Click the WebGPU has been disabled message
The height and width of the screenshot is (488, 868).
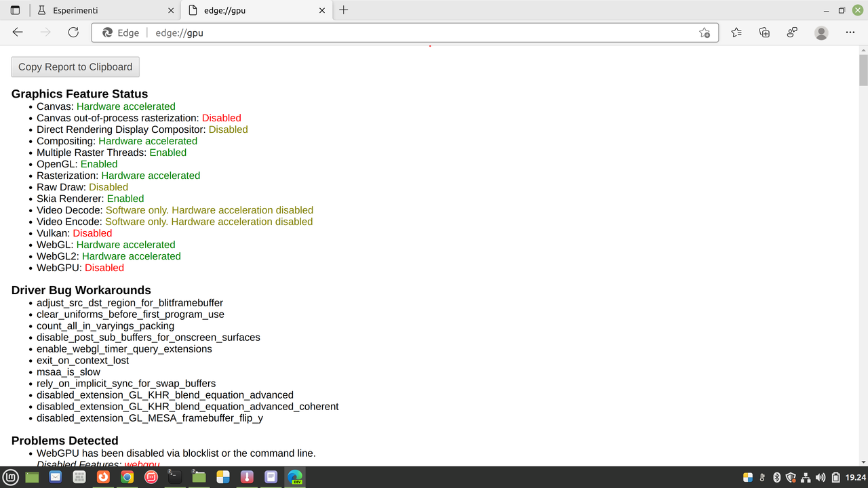176,453
